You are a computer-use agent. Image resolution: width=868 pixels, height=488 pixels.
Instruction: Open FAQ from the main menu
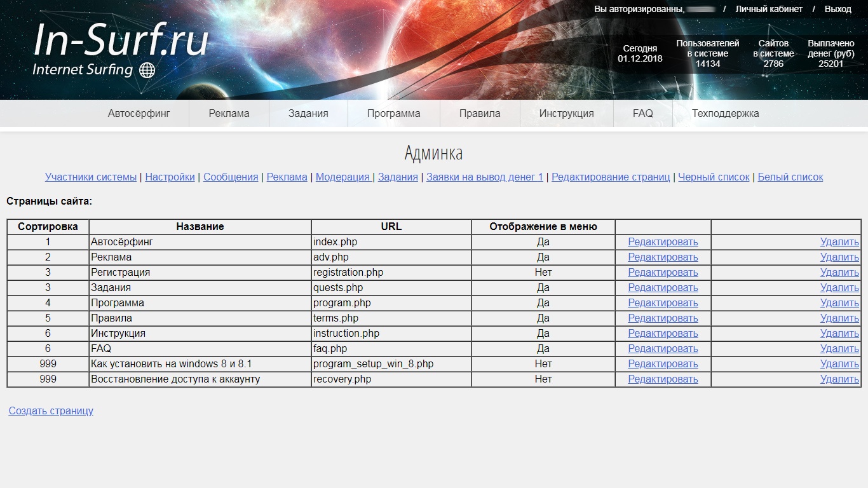(643, 114)
